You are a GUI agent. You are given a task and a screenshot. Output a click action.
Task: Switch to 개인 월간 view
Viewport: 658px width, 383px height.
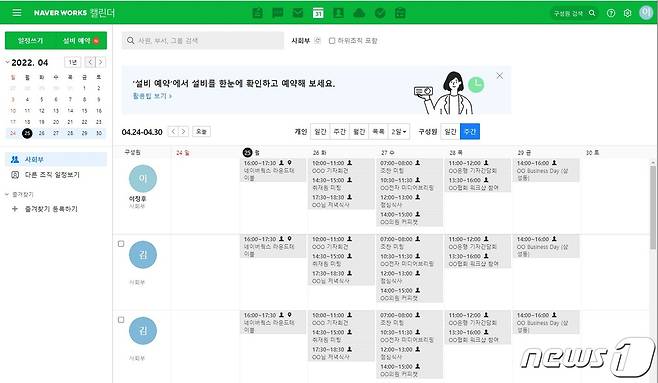359,132
